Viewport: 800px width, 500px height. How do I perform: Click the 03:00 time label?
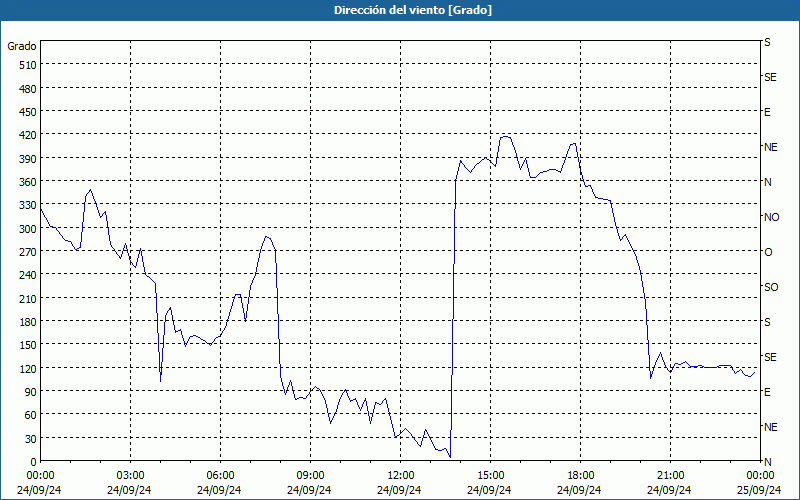point(130,476)
